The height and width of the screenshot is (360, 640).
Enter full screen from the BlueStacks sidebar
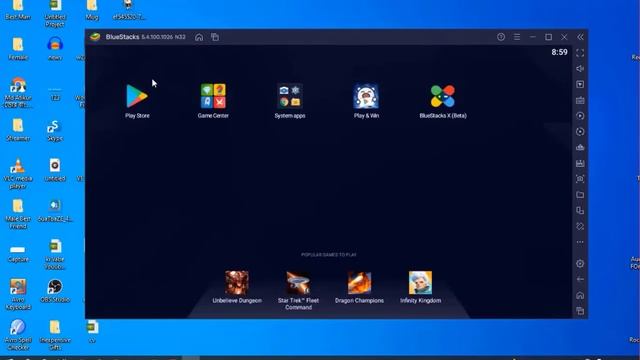coord(580,53)
